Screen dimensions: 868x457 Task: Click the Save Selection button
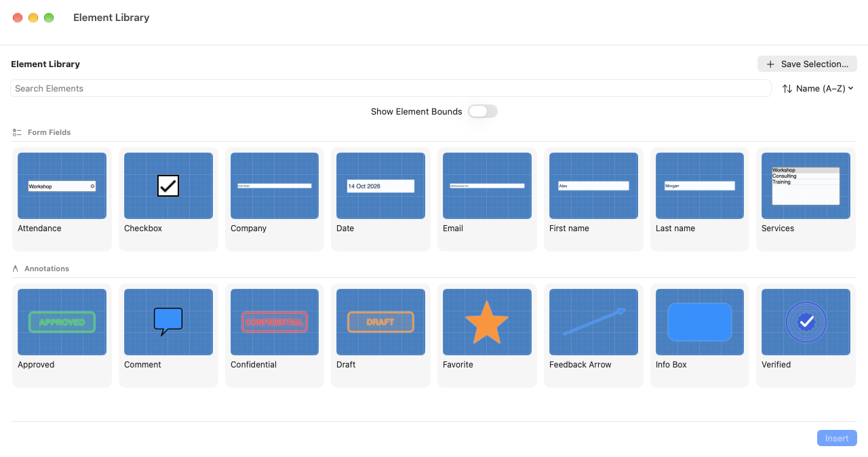point(807,64)
